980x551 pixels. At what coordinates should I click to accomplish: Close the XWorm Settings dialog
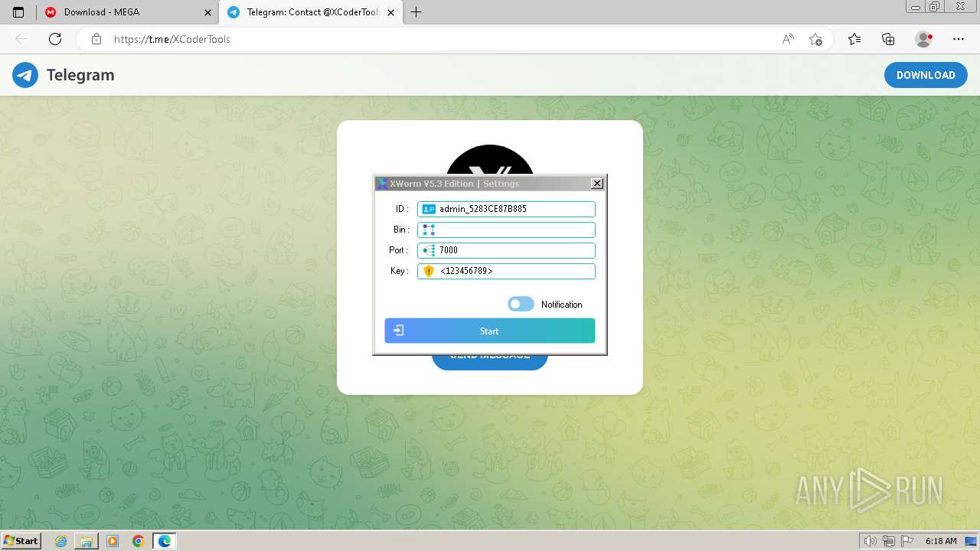(597, 184)
